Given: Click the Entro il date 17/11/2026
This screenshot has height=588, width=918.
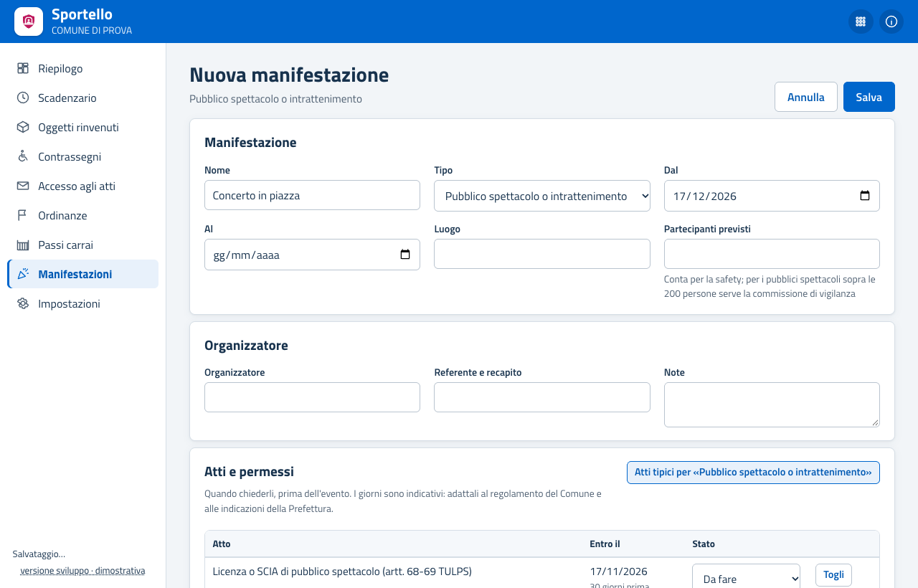Looking at the screenshot, I should pos(618,572).
